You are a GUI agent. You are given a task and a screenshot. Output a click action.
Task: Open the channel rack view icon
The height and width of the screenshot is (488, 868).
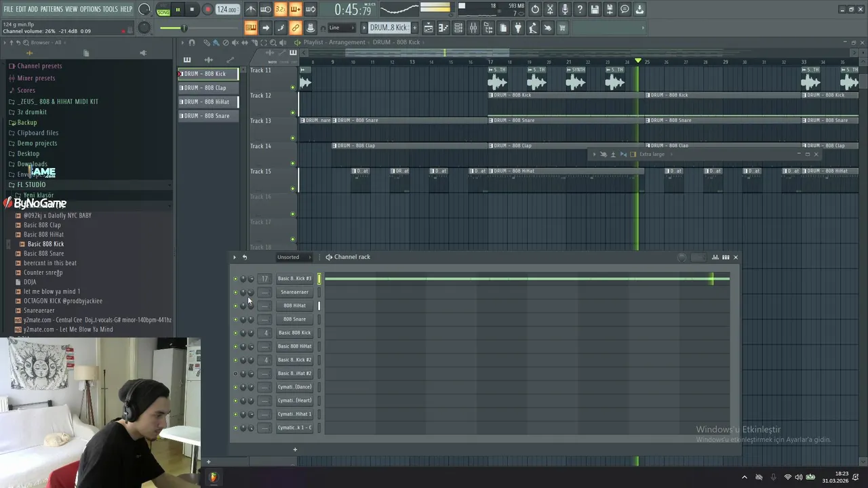coord(458,28)
